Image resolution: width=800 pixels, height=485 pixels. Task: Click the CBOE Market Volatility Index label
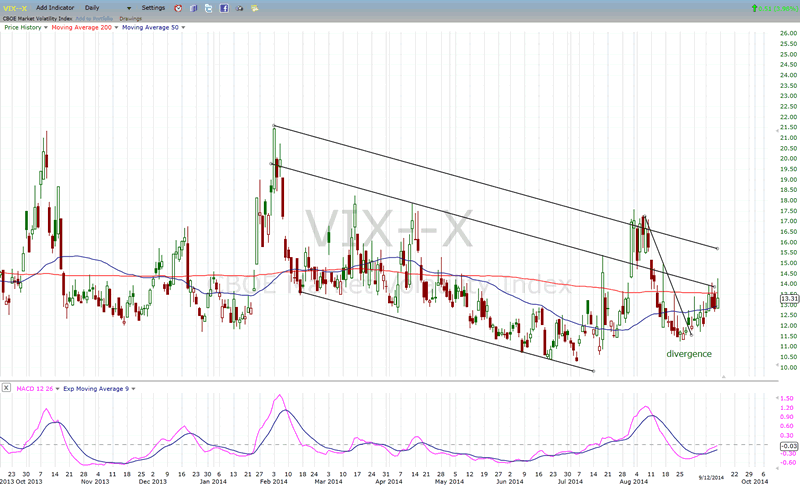(37, 19)
